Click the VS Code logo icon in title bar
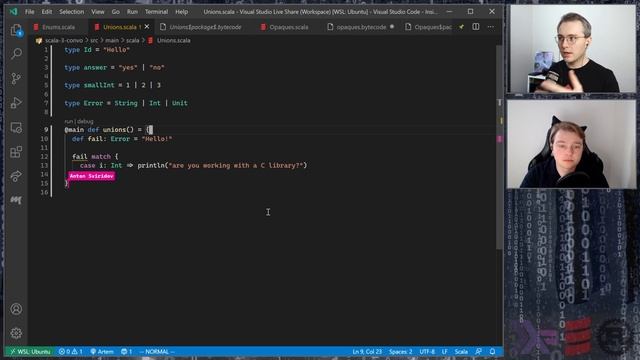 click(x=13, y=12)
